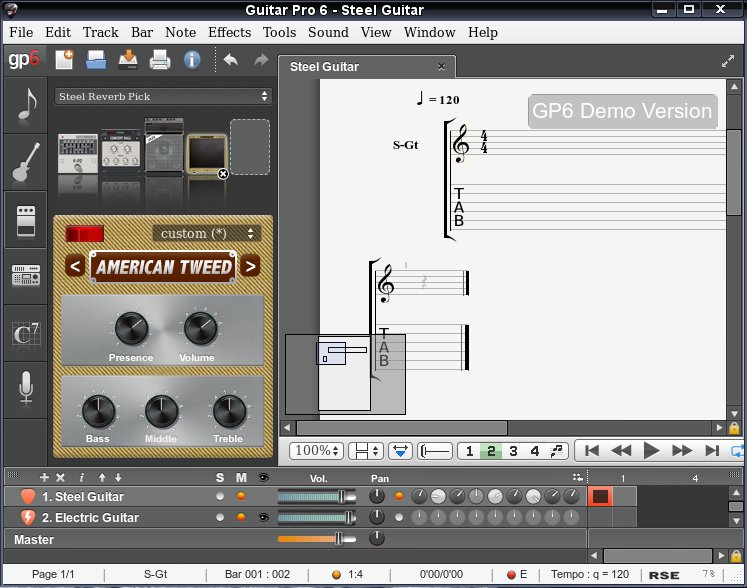747x588 pixels.
Task: Open the Sound menu
Action: (328, 32)
